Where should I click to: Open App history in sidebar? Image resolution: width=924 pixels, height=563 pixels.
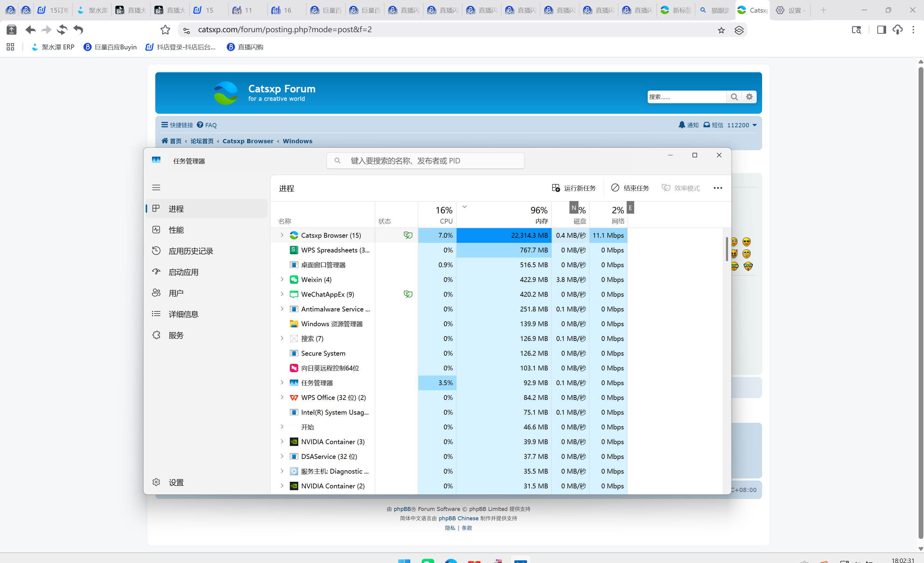pos(191,251)
